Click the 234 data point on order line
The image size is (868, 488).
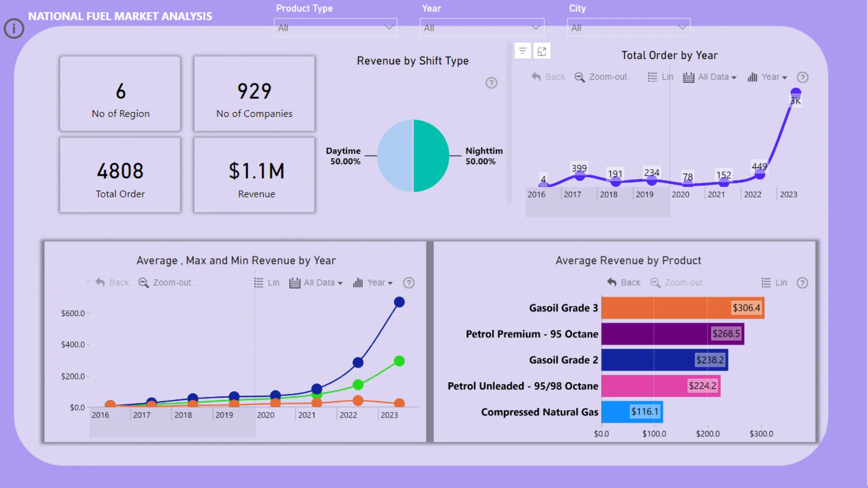coord(651,180)
